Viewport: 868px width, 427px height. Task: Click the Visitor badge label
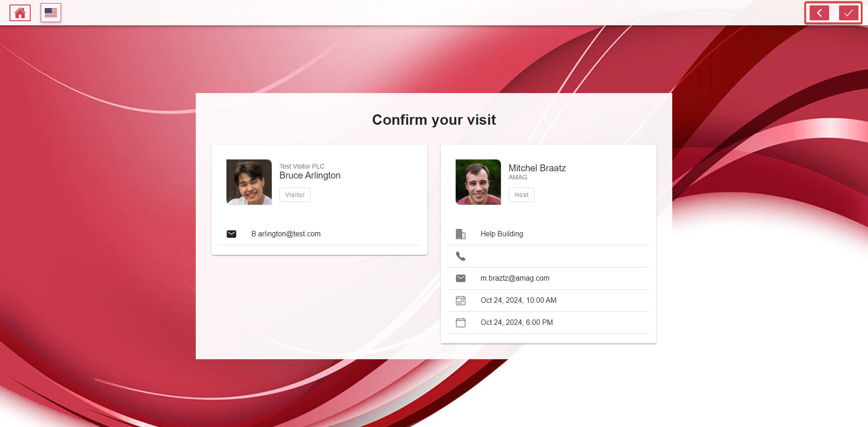[x=295, y=195]
